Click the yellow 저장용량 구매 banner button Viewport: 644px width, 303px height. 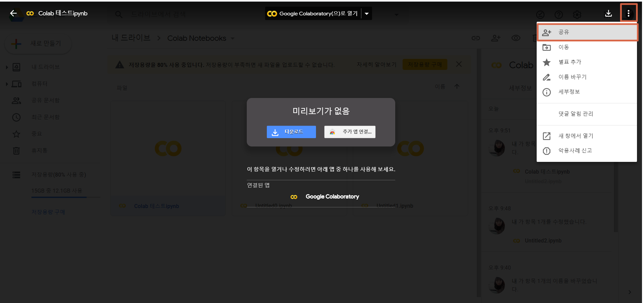click(x=425, y=64)
